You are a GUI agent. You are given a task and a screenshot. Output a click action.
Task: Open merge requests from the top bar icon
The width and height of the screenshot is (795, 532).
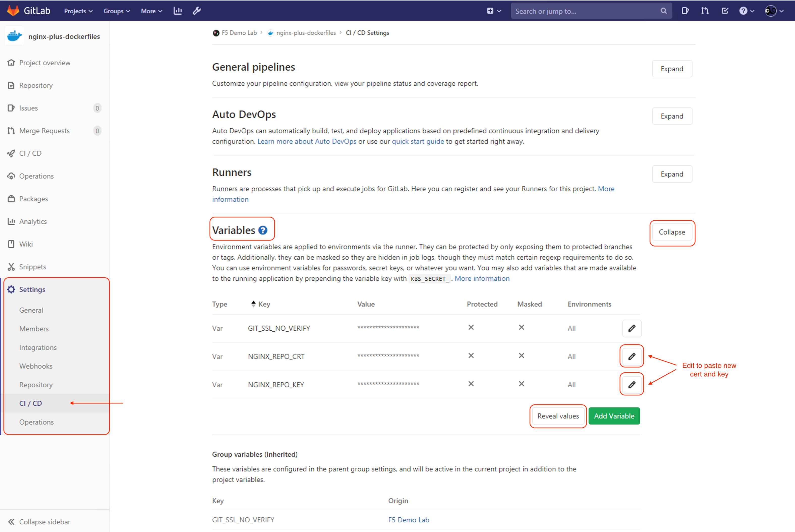pyautogui.click(x=705, y=11)
